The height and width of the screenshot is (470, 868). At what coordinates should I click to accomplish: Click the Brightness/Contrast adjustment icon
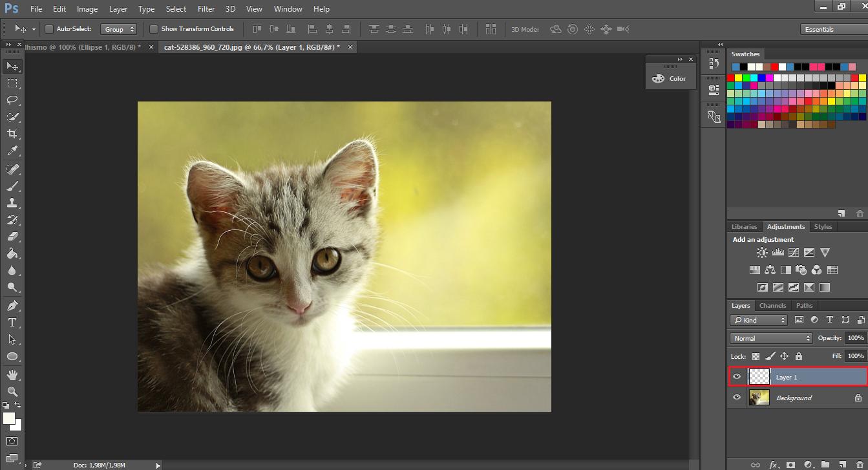pos(762,253)
